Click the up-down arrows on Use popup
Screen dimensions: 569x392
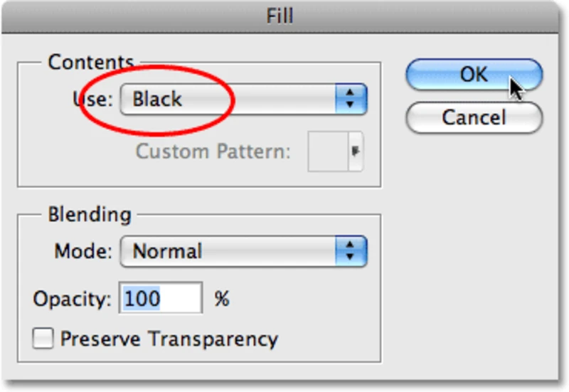coord(351,99)
